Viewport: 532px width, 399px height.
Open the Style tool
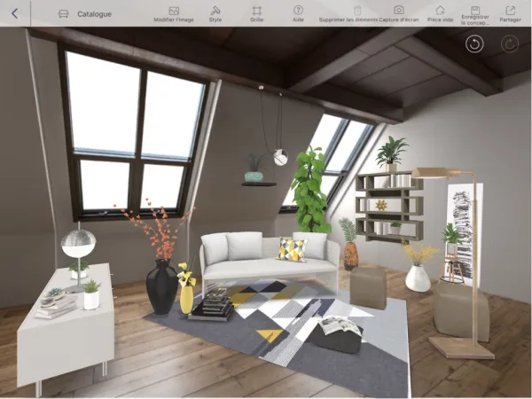(215, 10)
